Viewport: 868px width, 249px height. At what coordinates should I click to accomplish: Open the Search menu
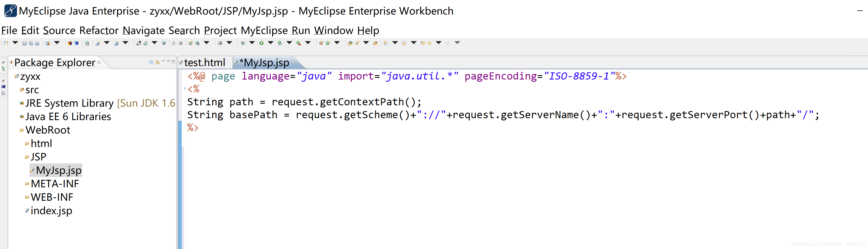(184, 30)
